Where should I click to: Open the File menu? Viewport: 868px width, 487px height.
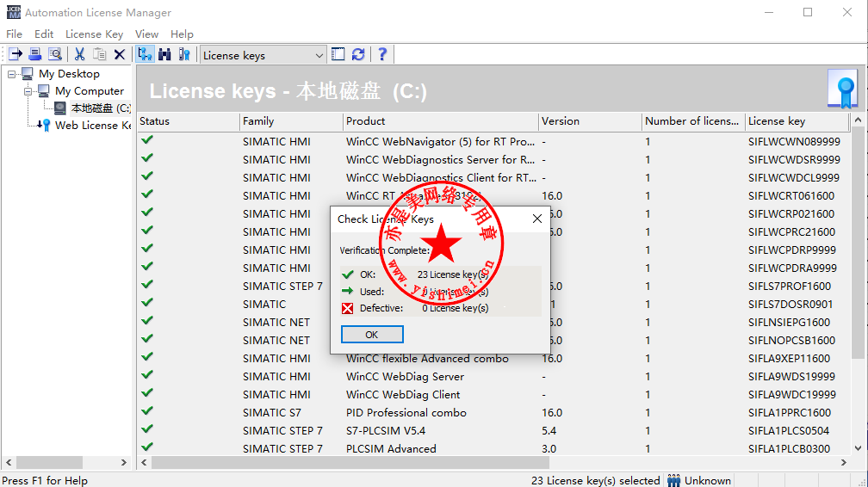click(x=15, y=34)
